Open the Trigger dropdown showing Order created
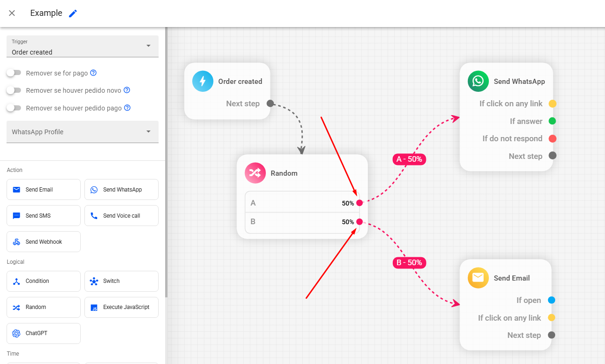605x364 pixels. [x=83, y=47]
